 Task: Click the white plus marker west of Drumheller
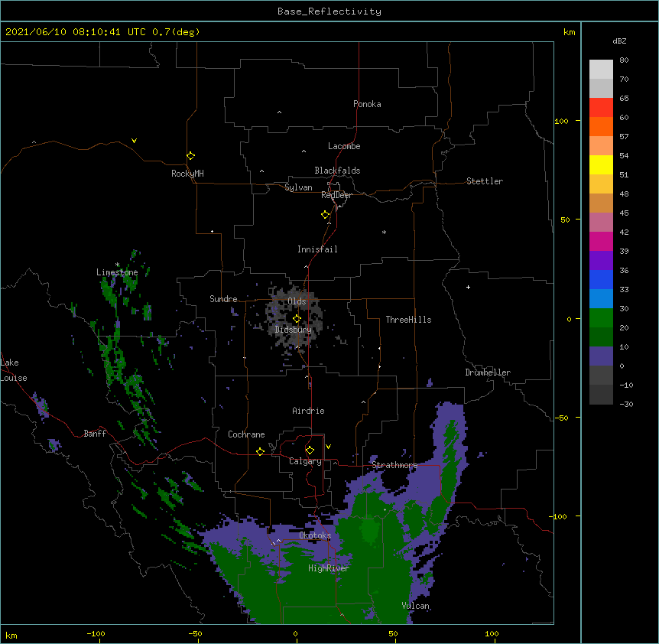[468, 287]
